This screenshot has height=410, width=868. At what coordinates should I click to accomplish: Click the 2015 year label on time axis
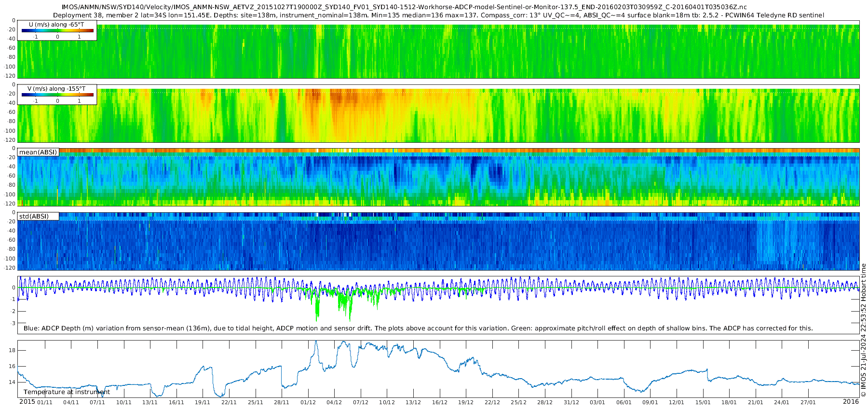point(27,402)
